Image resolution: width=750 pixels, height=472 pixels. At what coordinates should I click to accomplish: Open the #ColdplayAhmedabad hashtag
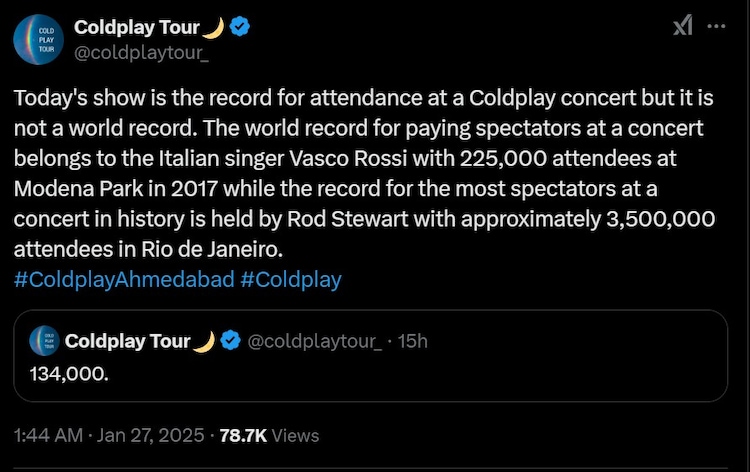coord(124,279)
